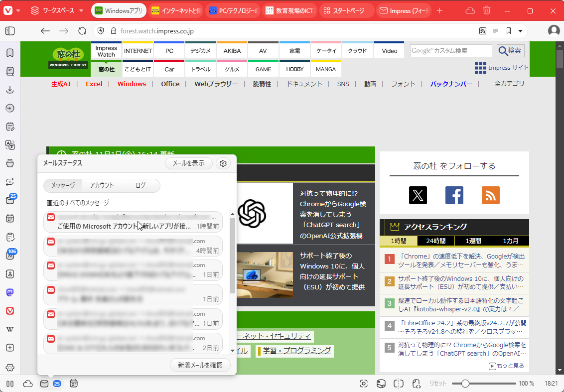564x392 pixels.
Task: Open the Downloads panel
Action: tap(10, 90)
